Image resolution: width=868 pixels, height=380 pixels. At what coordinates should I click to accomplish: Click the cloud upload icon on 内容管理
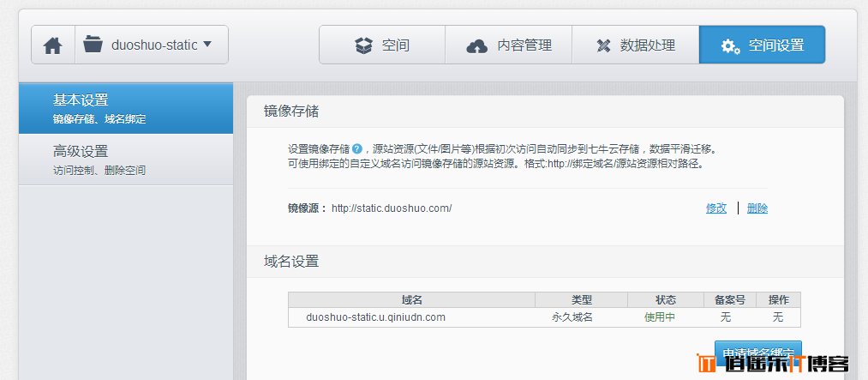476,46
